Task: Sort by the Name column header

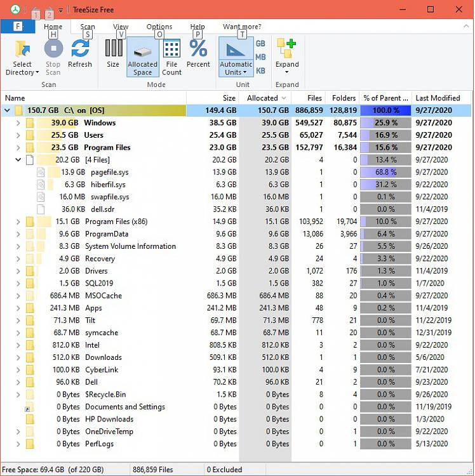Action: 93,98
